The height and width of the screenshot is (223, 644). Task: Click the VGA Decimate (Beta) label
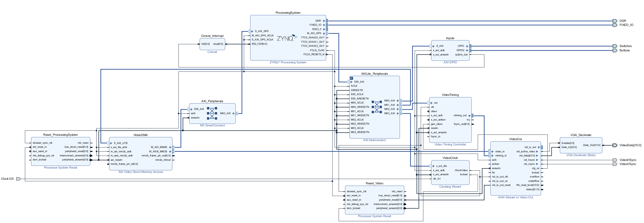click(x=581, y=155)
